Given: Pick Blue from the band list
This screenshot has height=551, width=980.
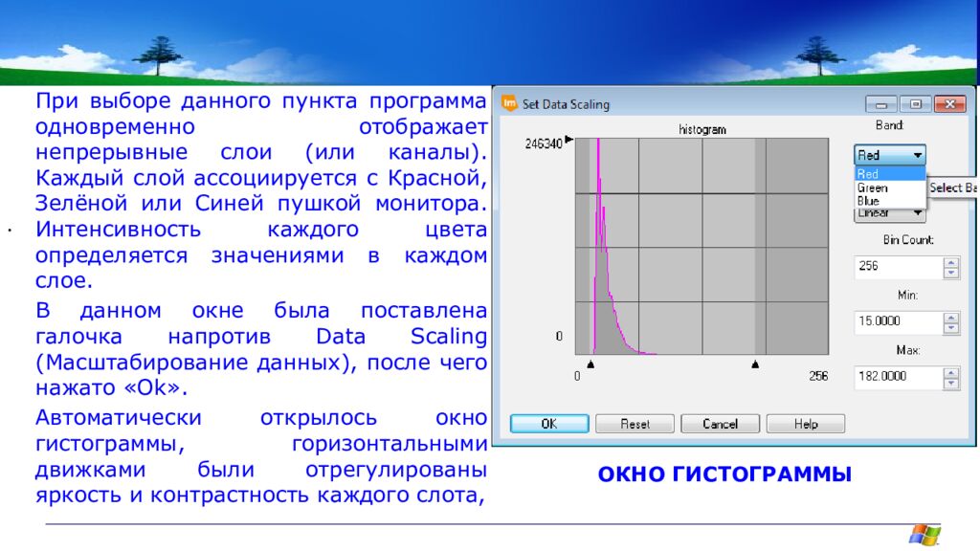Looking at the screenshot, I should point(869,202).
